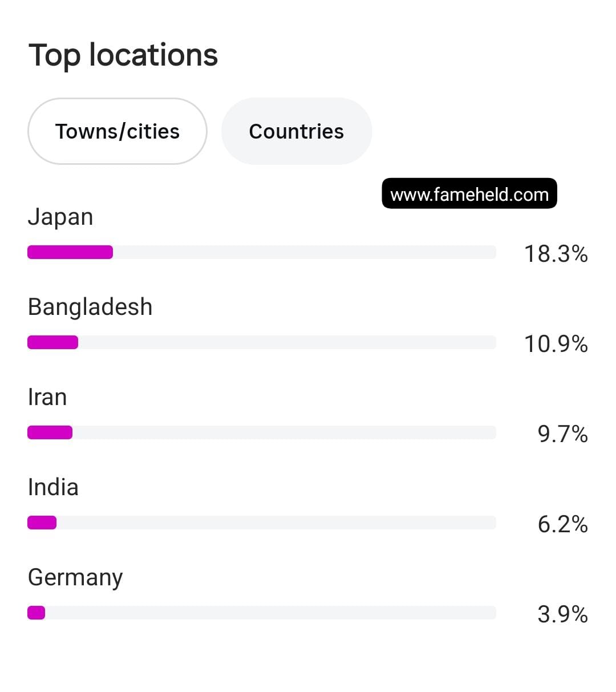Click the 3.9% value for Germany
Image resolution: width=616 pixels, height=692 pixels.
click(x=563, y=614)
